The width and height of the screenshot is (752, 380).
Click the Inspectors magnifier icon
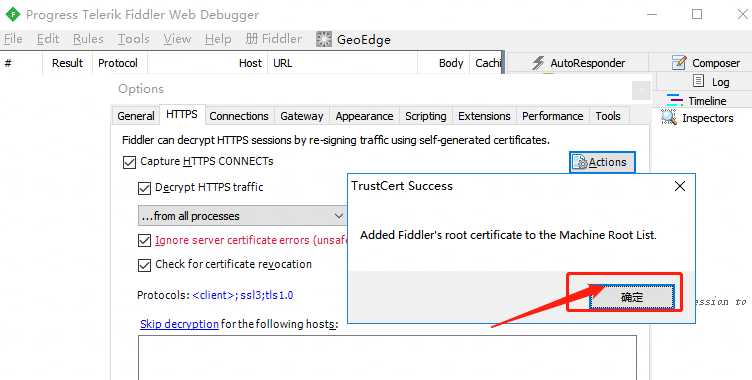(669, 117)
